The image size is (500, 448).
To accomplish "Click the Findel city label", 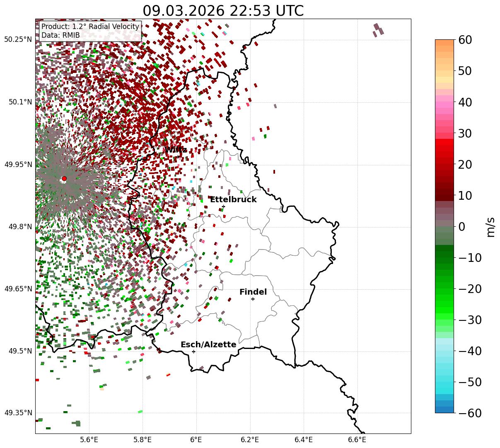I will (x=253, y=292).
